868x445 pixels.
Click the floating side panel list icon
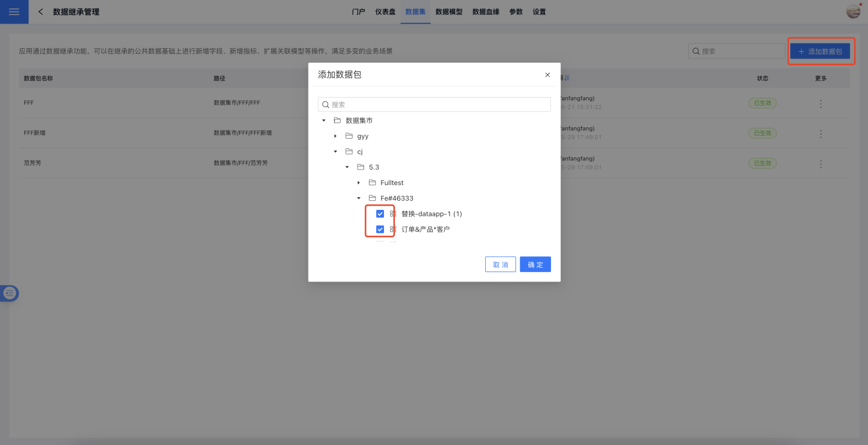coord(10,294)
